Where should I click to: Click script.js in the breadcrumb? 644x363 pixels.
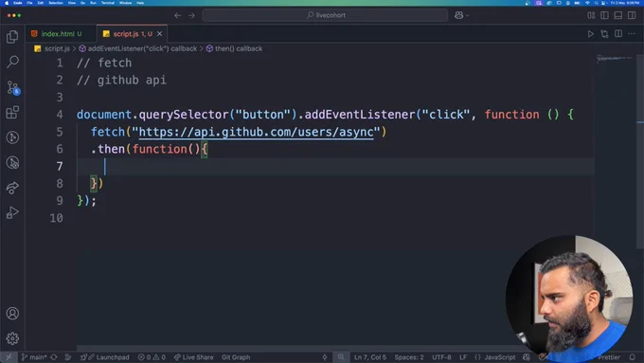click(57, 48)
